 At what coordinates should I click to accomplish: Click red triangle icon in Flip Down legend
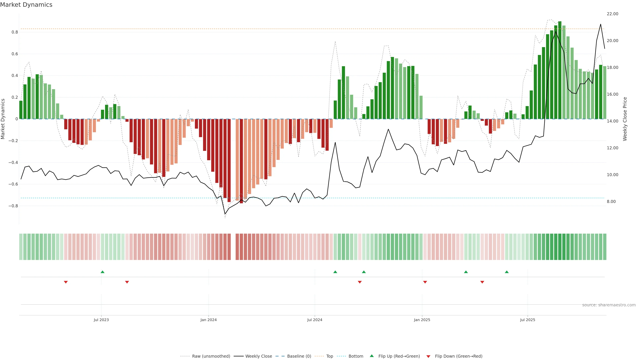coord(428,356)
